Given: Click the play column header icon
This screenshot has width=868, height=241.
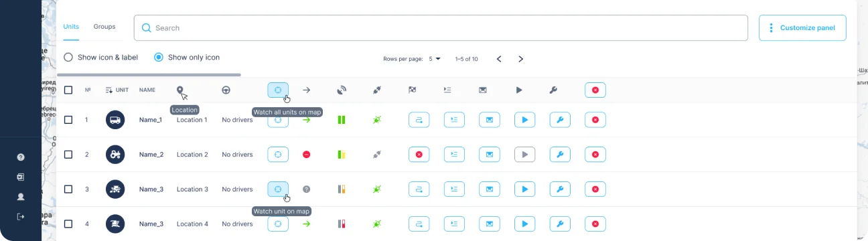Looking at the screenshot, I should point(519,90).
